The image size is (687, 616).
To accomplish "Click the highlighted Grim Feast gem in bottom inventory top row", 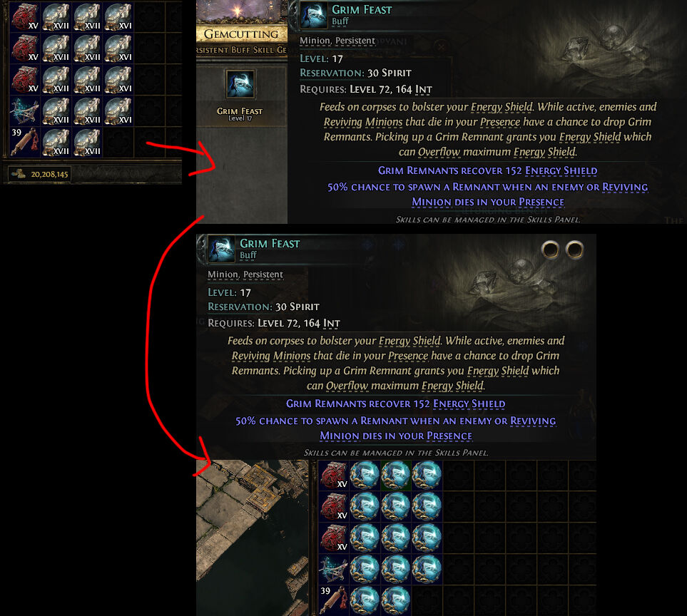I will (x=396, y=475).
